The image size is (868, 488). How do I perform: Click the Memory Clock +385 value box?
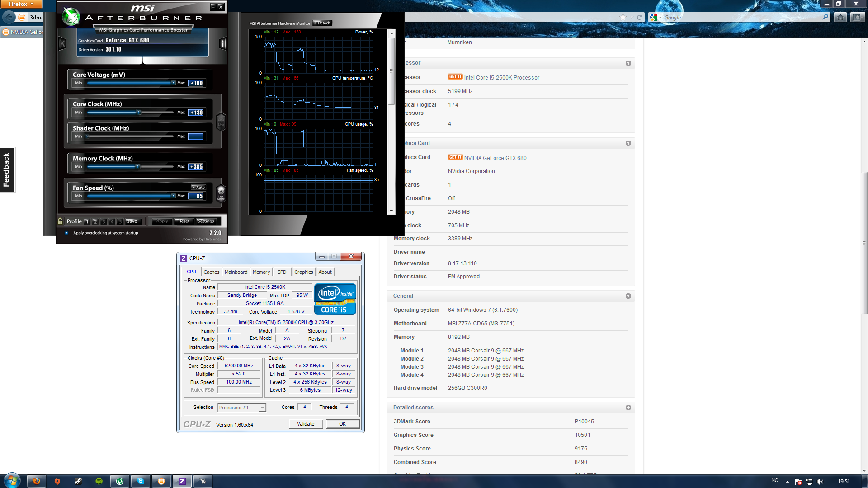[x=196, y=167]
